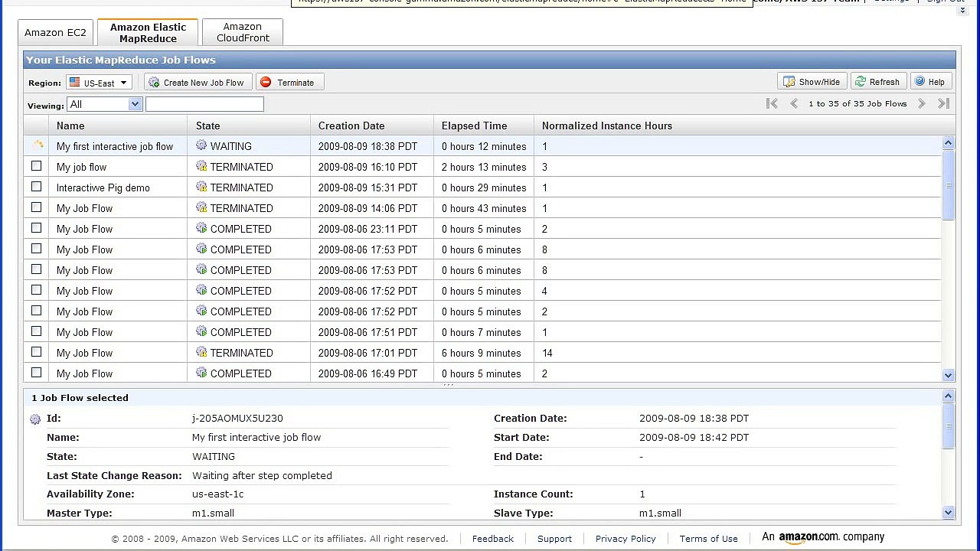Select the Amazon Elastic MapReduce tab
This screenshot has height=551, width=980.
[x=148, y=33]
